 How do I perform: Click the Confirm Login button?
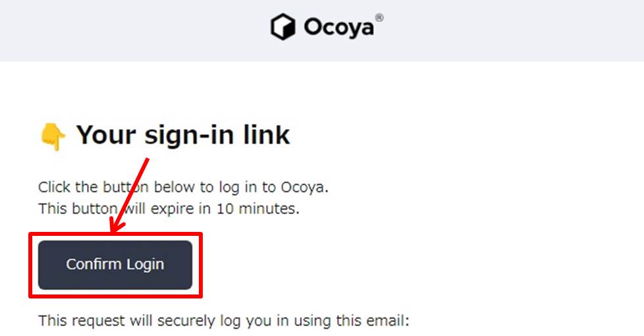point(115,265)
